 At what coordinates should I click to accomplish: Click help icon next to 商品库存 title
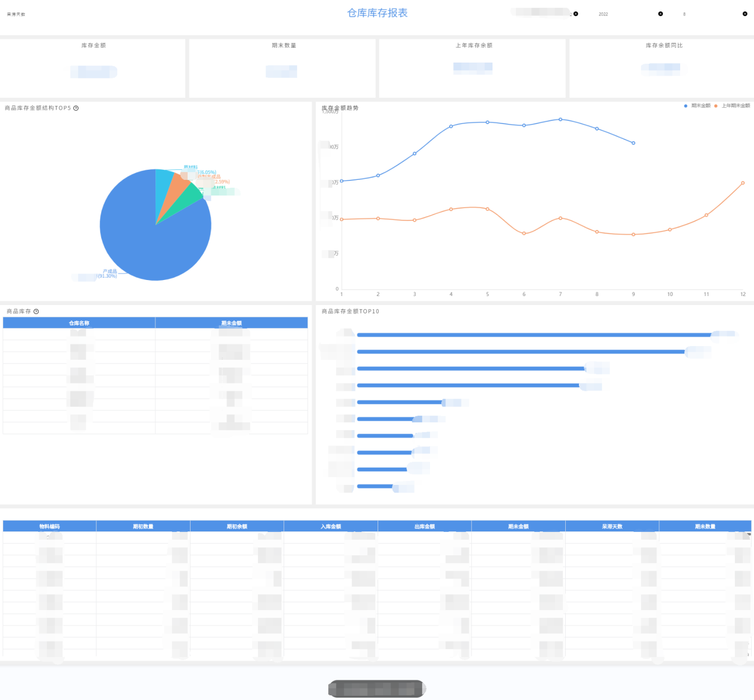(x=36, y=312)
